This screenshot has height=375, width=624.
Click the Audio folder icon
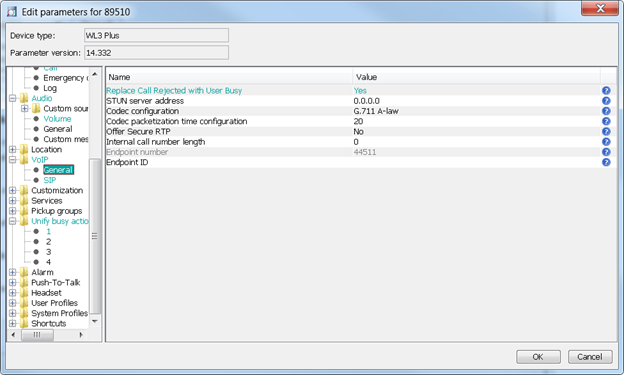tap(24, 98)
